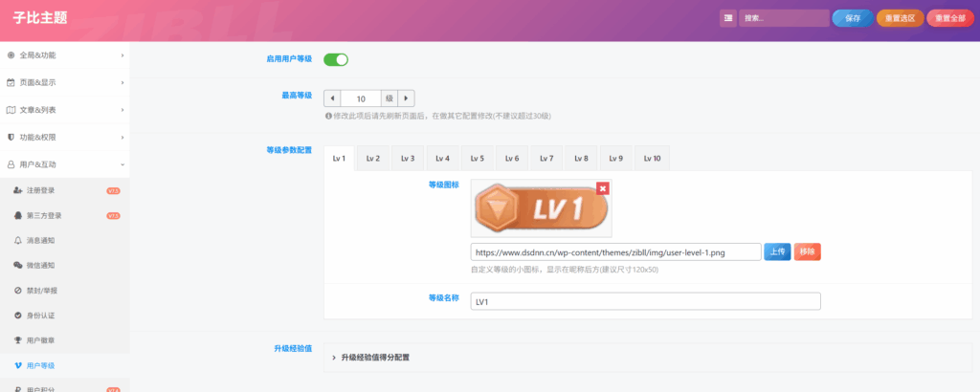Increase 最高等级 with right arrow
Image resolution: width=980 pixels, height=392 pixels.
(x=406, y=98)
